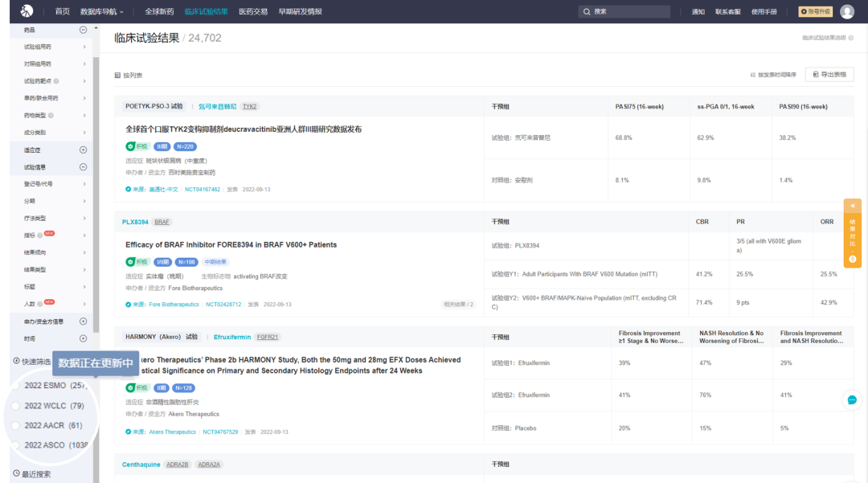Open the 数据库导航 dropdown menu
Screen dimensions: 868x483
(102, 11)
